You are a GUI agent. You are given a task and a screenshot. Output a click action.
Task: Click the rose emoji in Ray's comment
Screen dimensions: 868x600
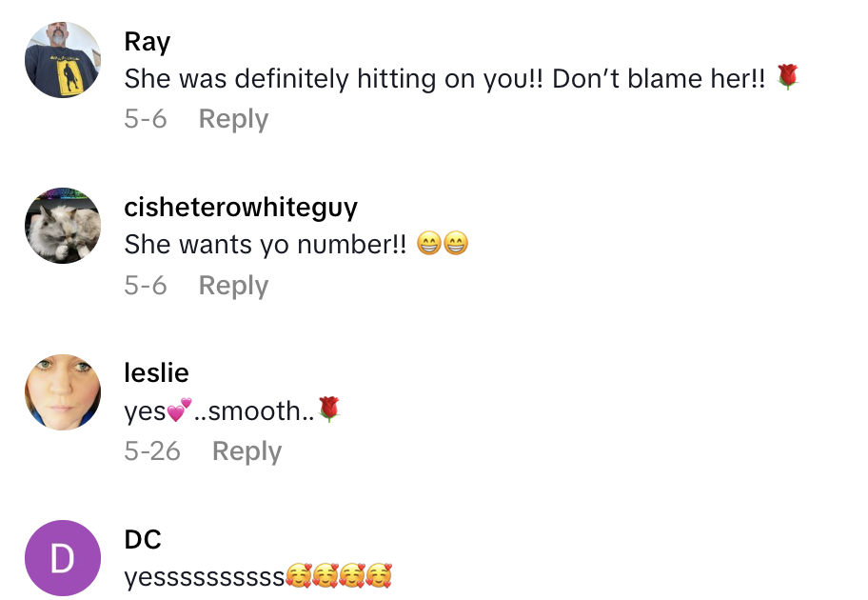(x=786, y=77)
